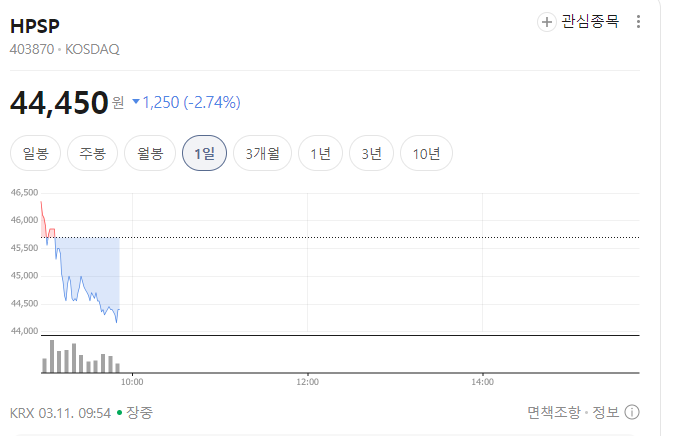Select the 3개월 chart range

coord(262,153)
